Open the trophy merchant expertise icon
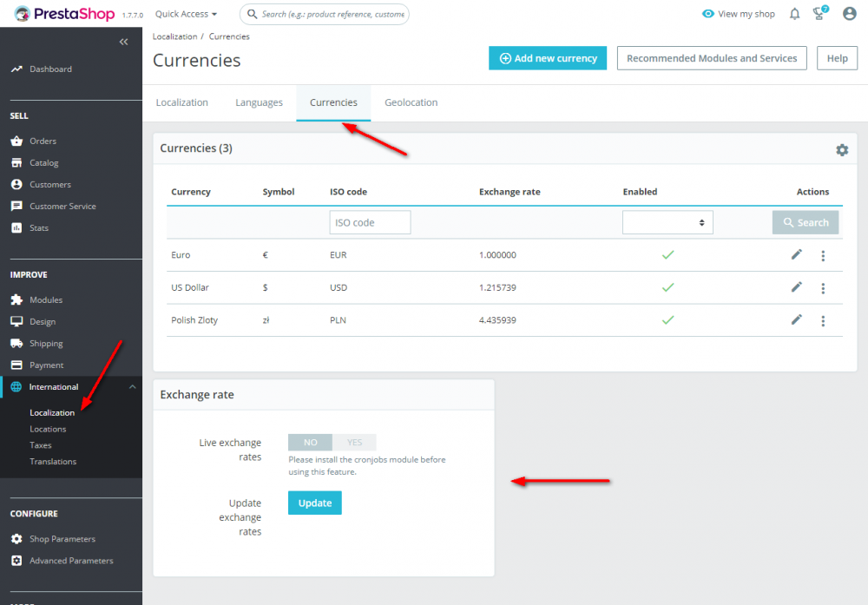 (x=820, y=13)
